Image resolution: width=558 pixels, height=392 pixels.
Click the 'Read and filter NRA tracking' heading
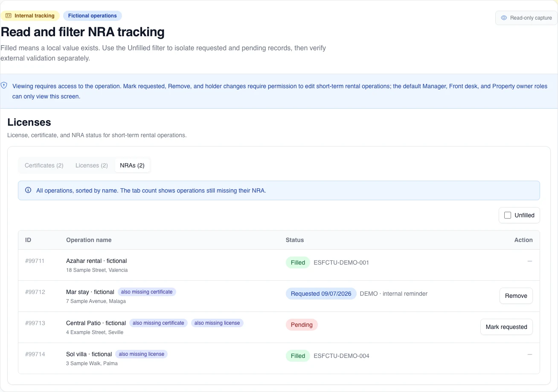click(83, 32)
